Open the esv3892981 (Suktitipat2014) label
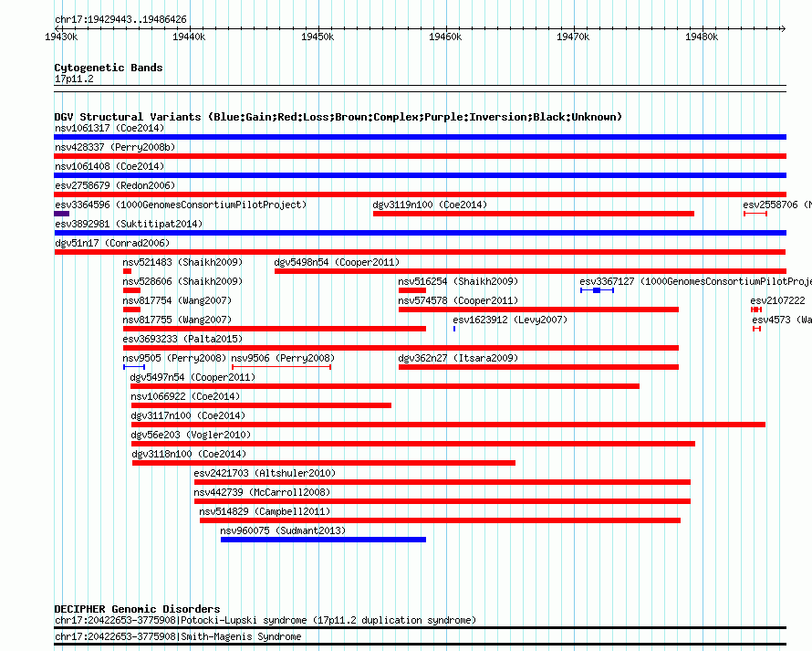Viewport: 812px width, 651px height. pos(129,224)
